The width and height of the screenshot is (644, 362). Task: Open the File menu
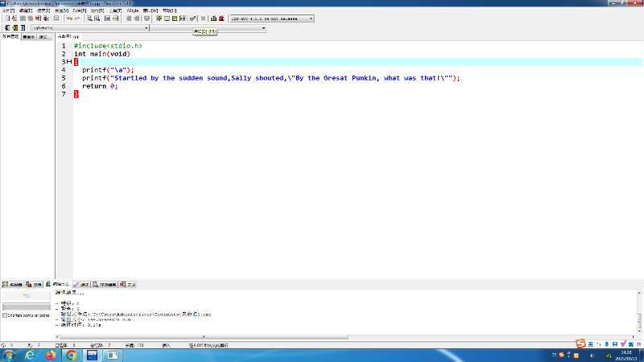coord(8,10)
